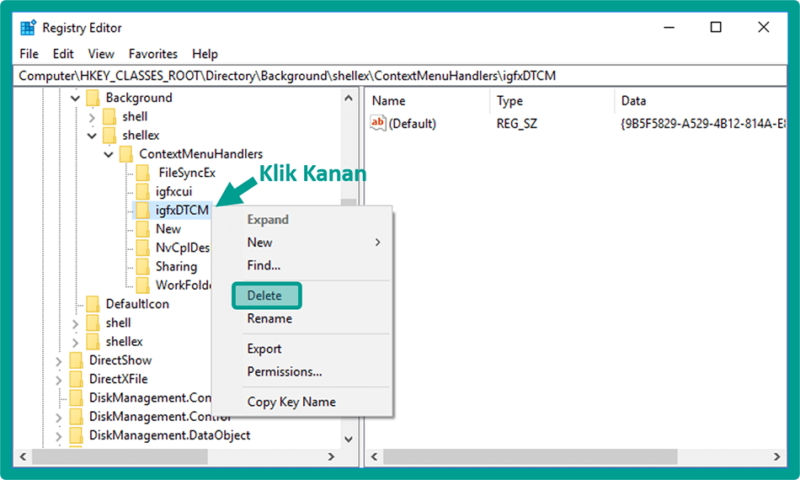Select the Sharing folder icon

coord(142,266)
